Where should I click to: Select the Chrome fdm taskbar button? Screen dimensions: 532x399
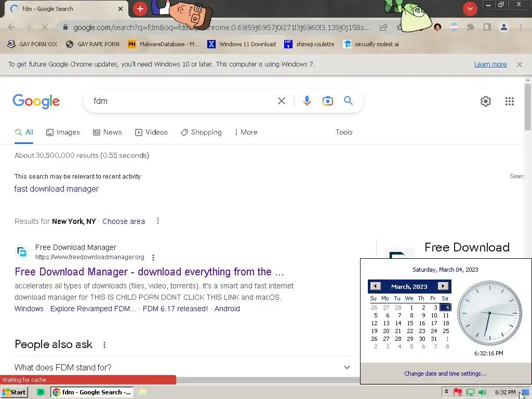coord(92,392)
